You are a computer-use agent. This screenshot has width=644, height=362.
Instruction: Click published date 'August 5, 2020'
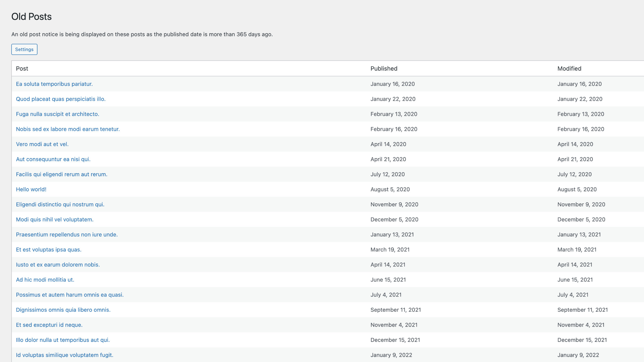390,190
